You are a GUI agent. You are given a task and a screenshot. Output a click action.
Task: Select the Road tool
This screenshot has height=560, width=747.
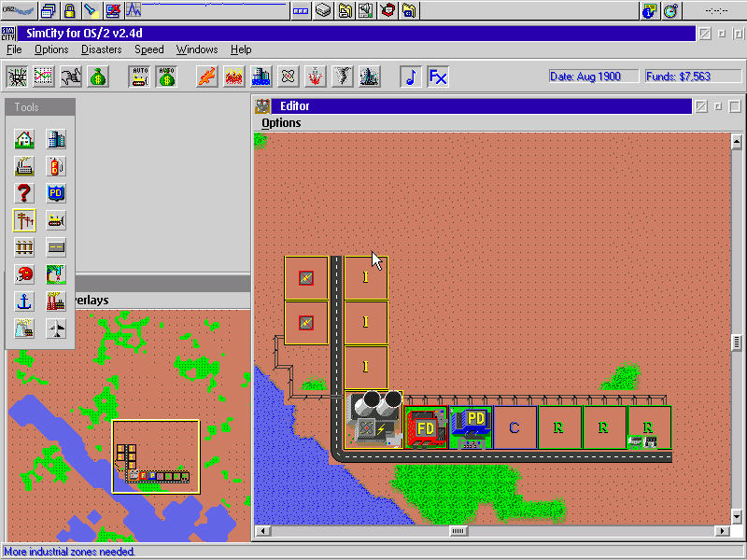pos(56,247)
